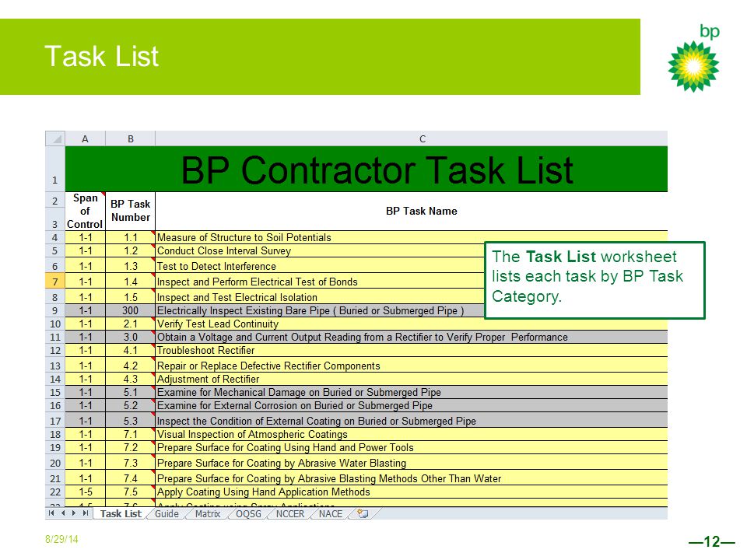Select 'Prepare Surface for Coating Using Hand and Power Tools'
Image resolution: width=747 pixels, height=560 pixels.
[x=412, y=448]
